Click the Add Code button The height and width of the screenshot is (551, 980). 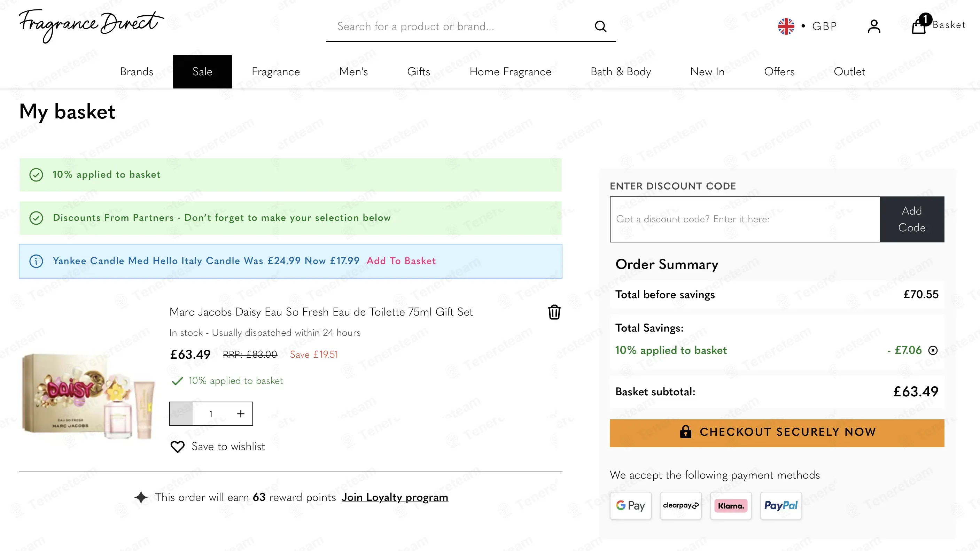[911, 219]
